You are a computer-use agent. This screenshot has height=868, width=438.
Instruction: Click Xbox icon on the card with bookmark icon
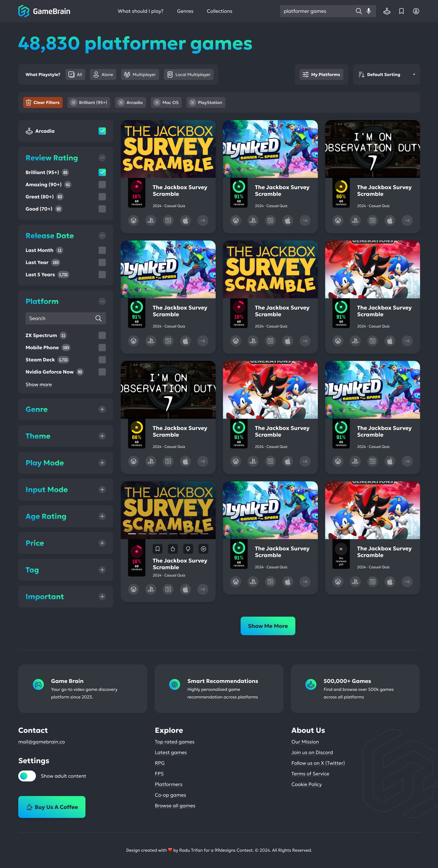[x=134, y=589]
